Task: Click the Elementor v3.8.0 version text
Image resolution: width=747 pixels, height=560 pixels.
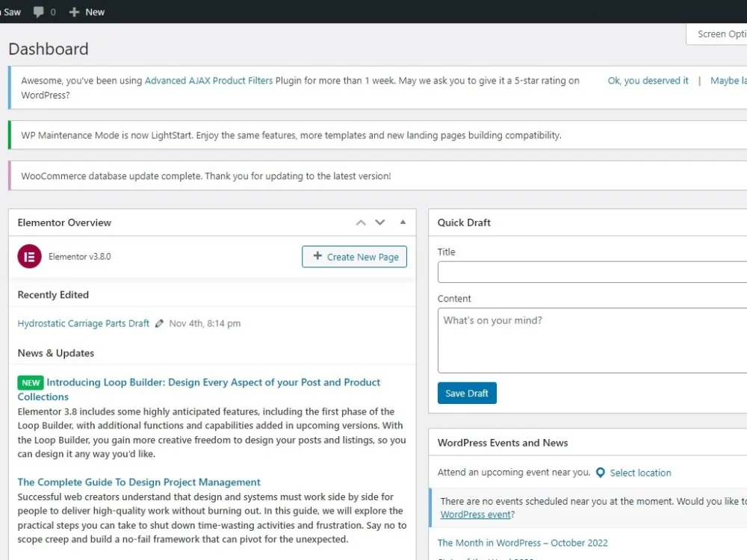Action: pyautogui.click(x=80, y=257)
